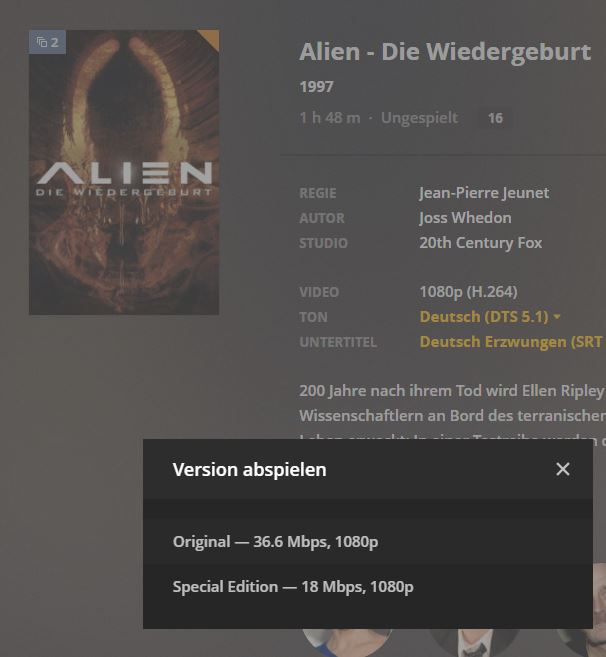Click the movie title Alien - Die Wiedergeburt
This screenshot has width=606, height=657.
445,52
